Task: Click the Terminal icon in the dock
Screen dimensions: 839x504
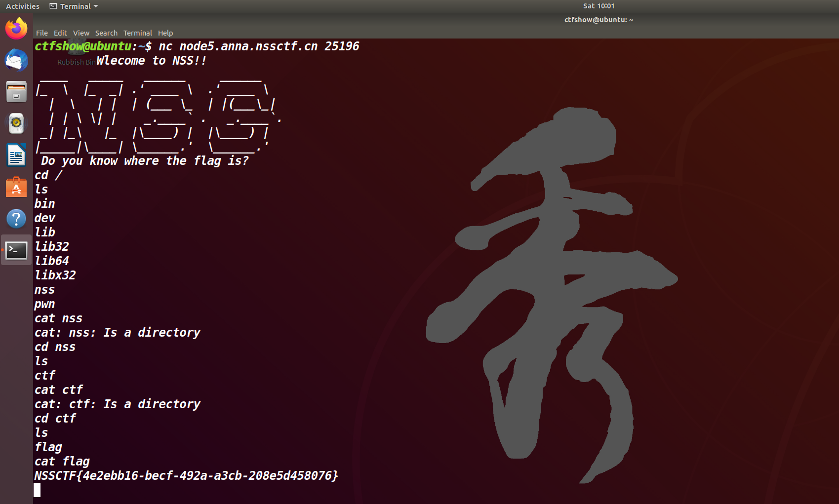Action: pos(16,250)
